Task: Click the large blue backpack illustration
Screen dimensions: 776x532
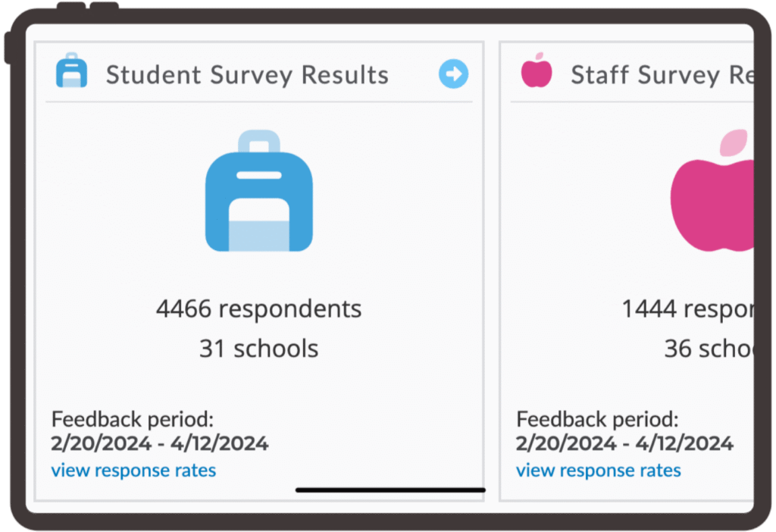Action: click(259, 192)
